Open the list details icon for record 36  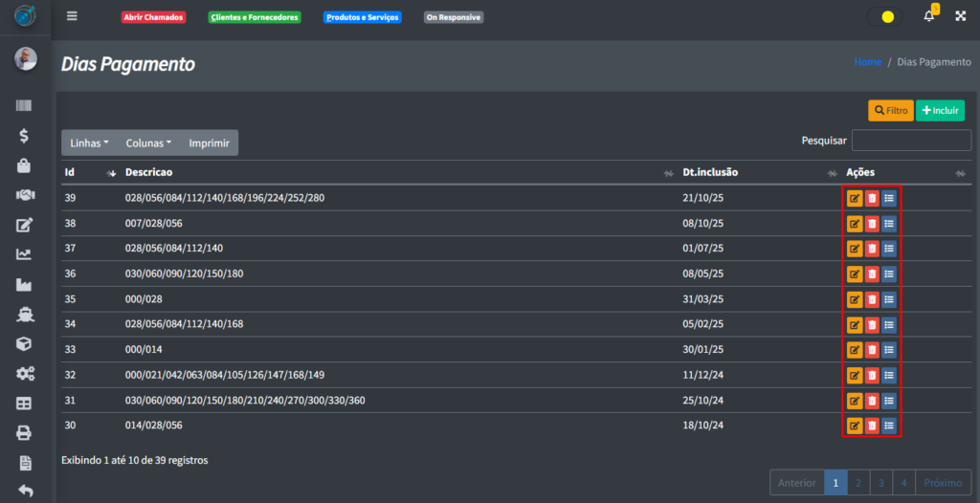[889, 273]
